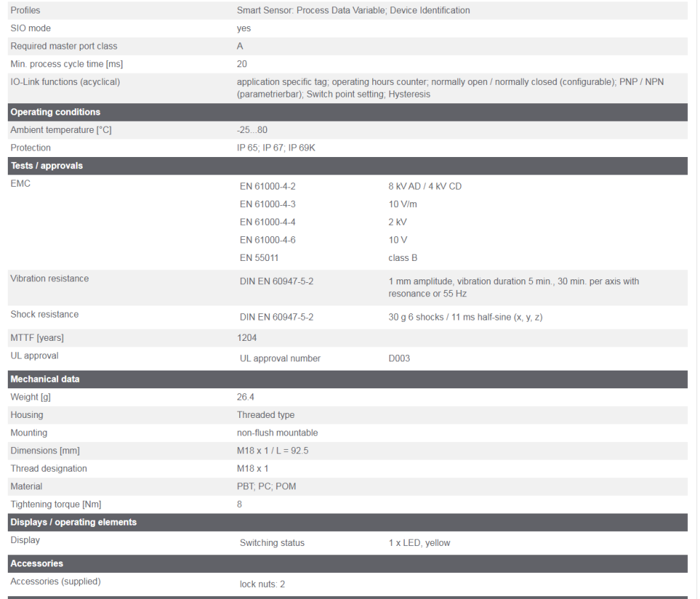
Task: Click the Required master port class label
Action: [64, 47]
